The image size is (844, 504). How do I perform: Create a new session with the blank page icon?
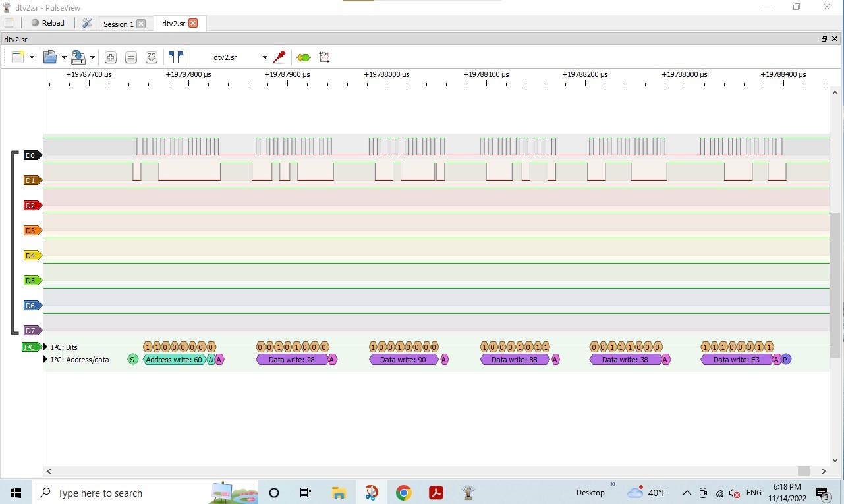(9, 23)
